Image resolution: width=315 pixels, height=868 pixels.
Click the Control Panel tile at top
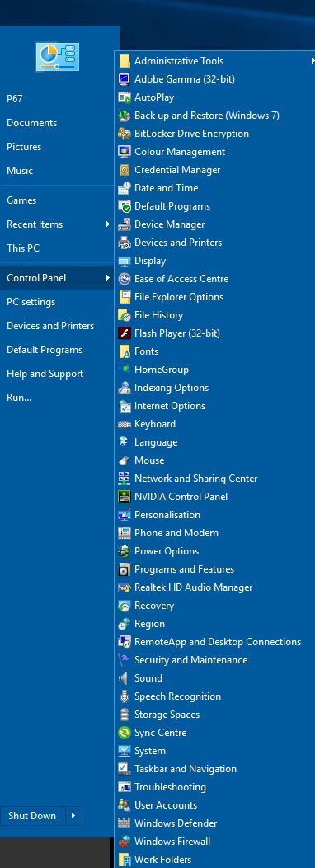[x=58, y=56]
